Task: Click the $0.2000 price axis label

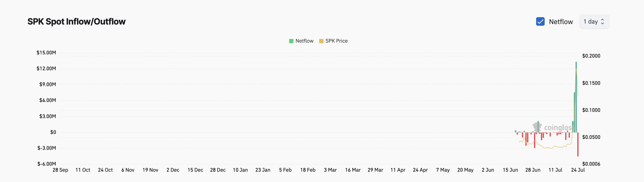Action: pos(591,56)
